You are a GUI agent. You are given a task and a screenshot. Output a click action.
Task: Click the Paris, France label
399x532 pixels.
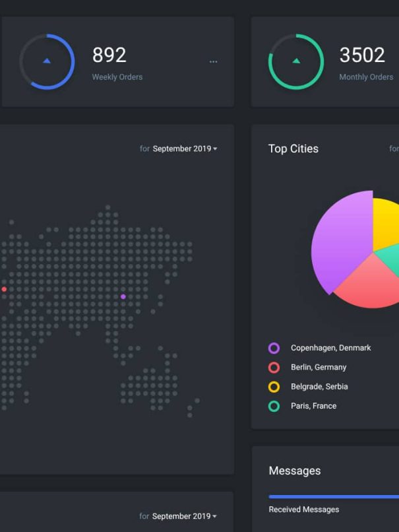(313, 406)
